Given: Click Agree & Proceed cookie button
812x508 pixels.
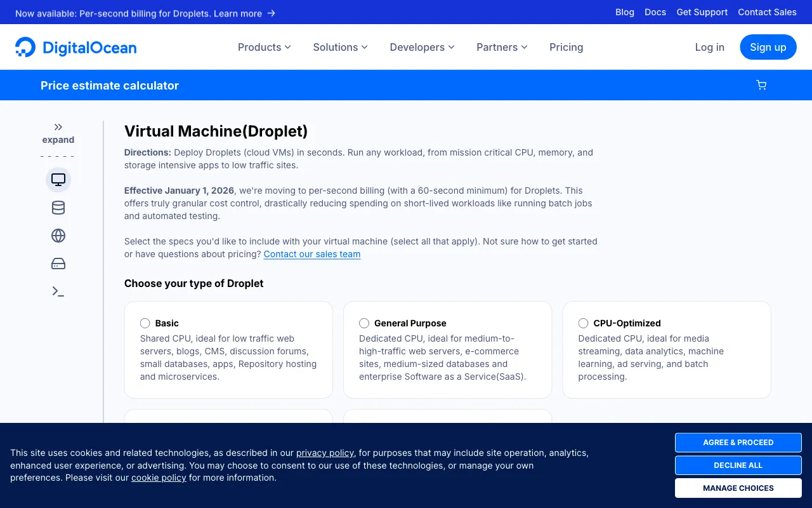Looking at the screenshot, I should 738,443.
